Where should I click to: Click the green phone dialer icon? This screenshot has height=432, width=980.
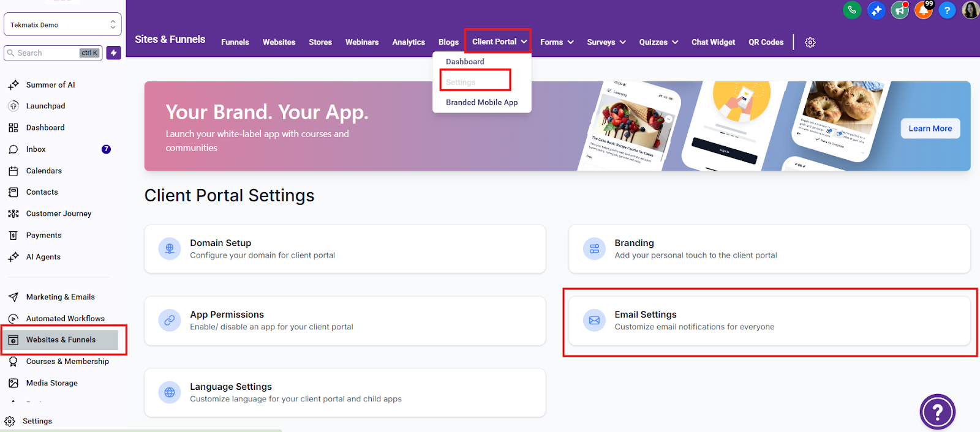(852, 10)
